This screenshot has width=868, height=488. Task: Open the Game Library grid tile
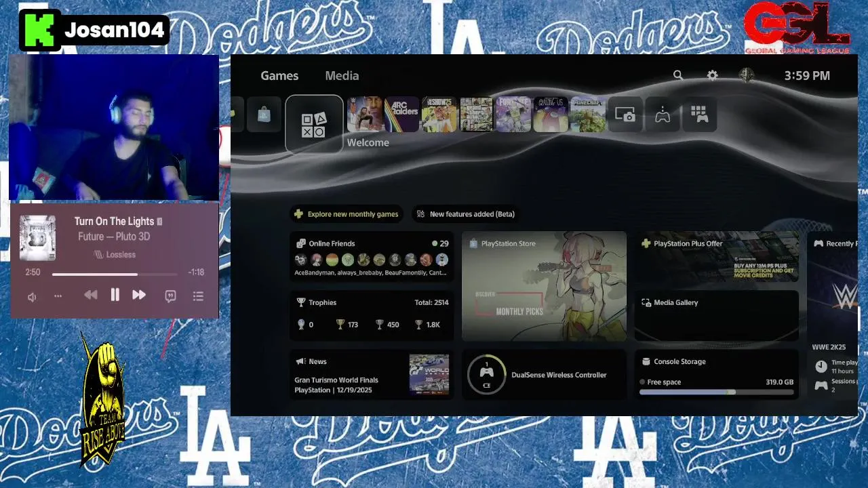click(x=699, y=115)
